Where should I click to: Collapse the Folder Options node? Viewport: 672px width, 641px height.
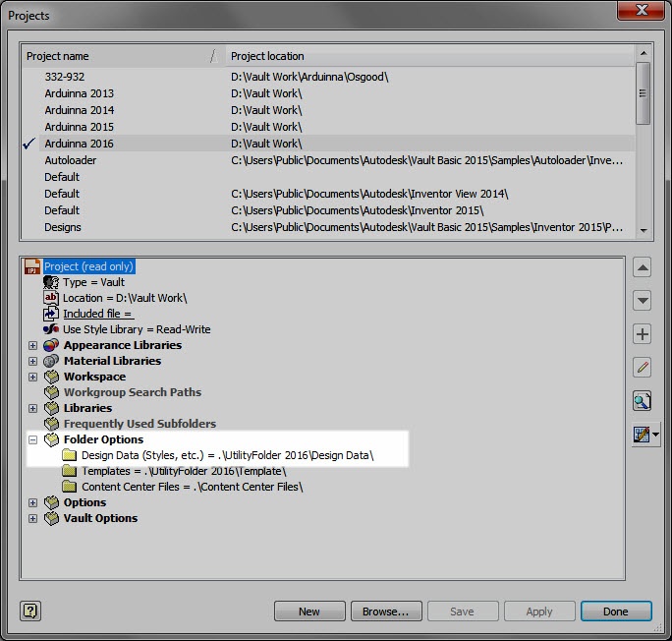[x=32, y=439]
